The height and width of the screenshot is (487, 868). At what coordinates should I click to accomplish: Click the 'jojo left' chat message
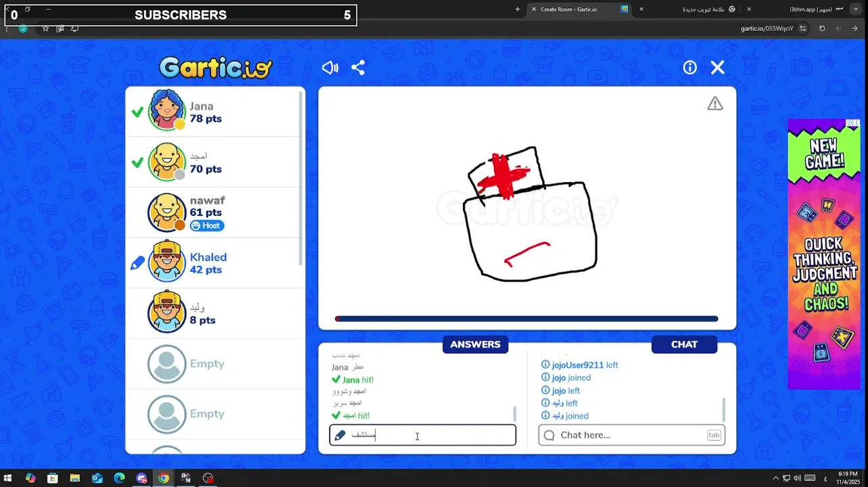point(560,391)
